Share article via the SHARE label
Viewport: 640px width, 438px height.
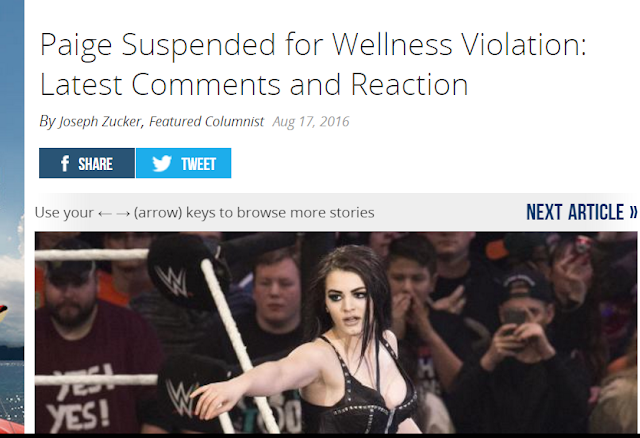pyautogui.click(x=96, y=164)
